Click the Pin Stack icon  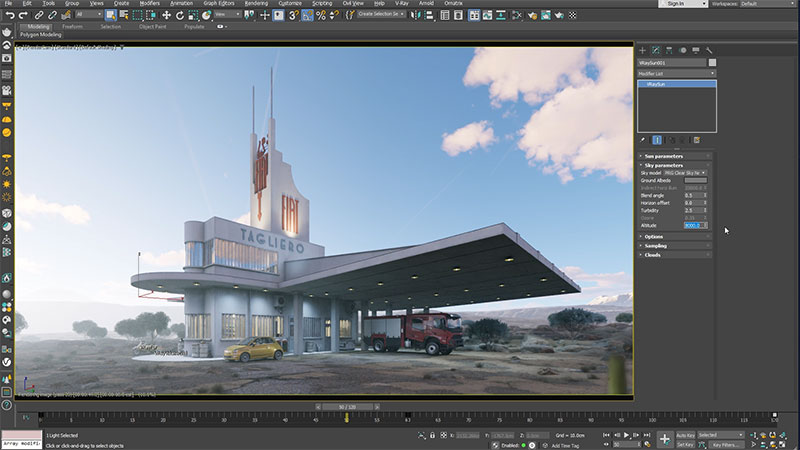[643, 140]
